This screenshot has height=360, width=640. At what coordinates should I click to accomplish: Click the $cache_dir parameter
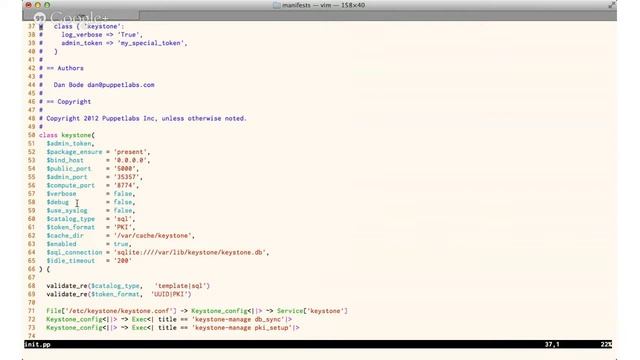[x=65, y=236]
